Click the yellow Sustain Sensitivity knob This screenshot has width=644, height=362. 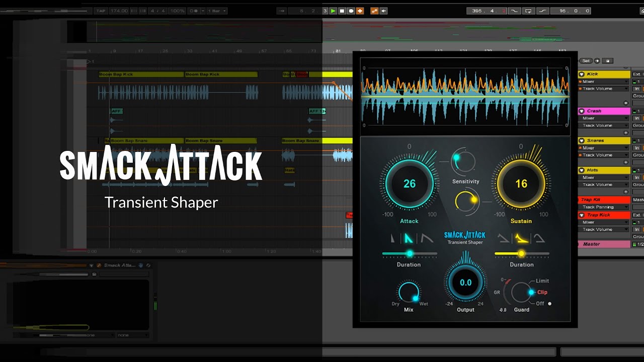tap(467, 201)
